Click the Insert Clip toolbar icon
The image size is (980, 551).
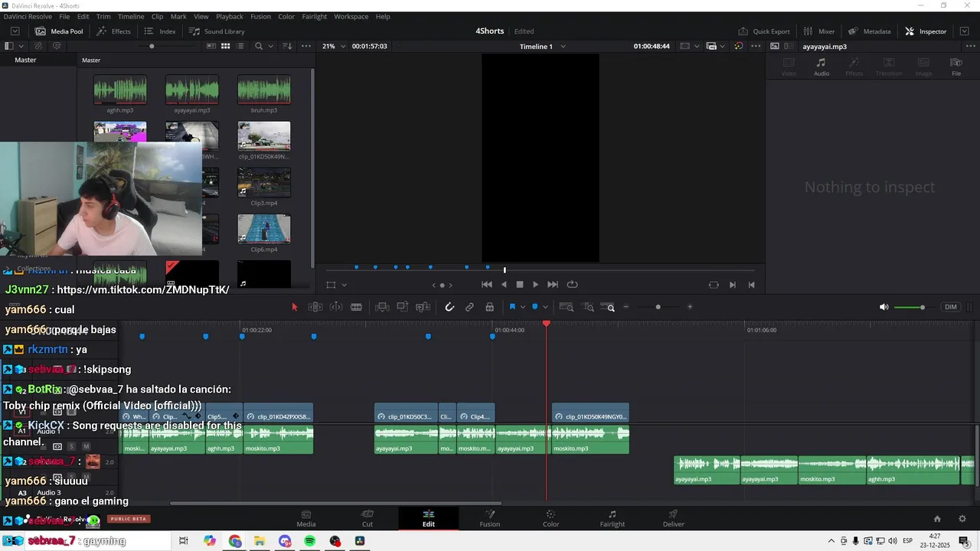pyautogui.click(x=382, y=307)
